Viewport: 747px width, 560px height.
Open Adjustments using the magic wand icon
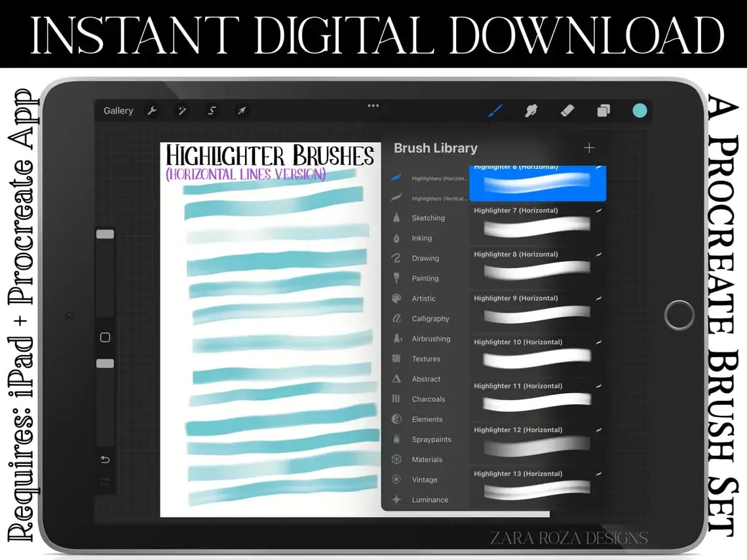(182, 111)
